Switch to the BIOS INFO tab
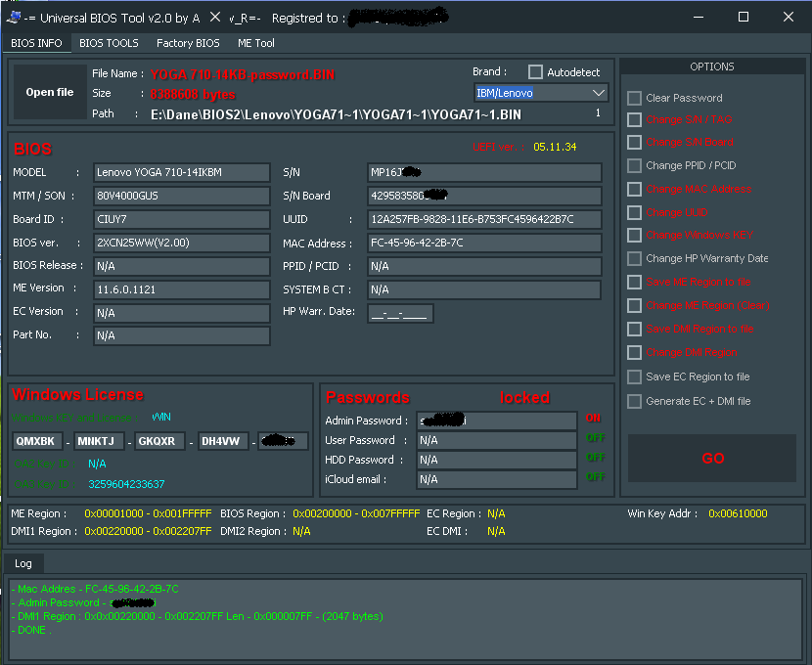The height and width of the screenshot is (665, 812). [36, 43]
